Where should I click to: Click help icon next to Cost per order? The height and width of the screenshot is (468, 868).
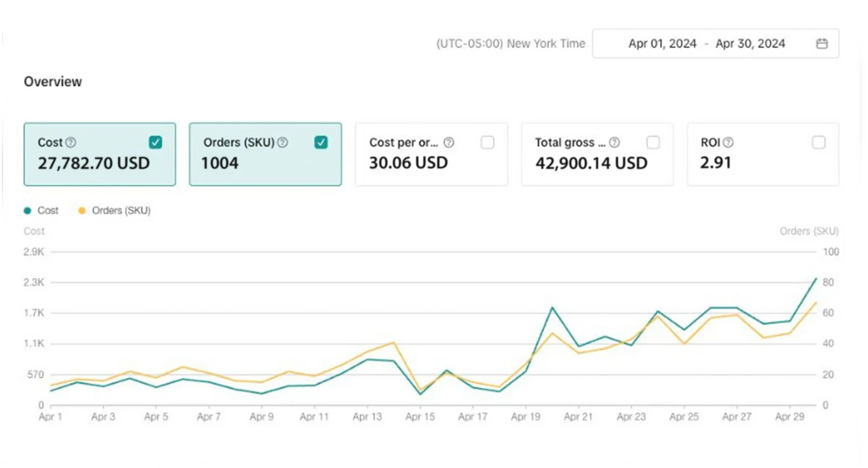point(449,142)
